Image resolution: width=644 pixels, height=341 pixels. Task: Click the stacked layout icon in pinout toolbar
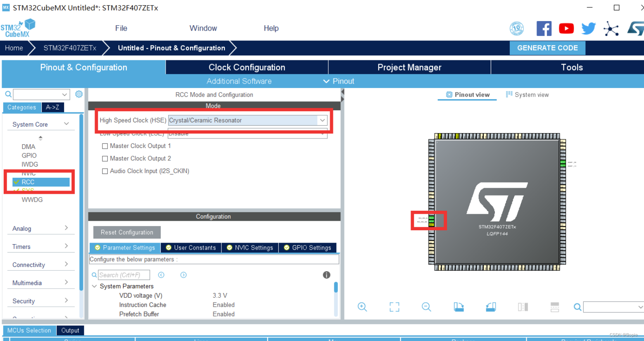[555, 307]
